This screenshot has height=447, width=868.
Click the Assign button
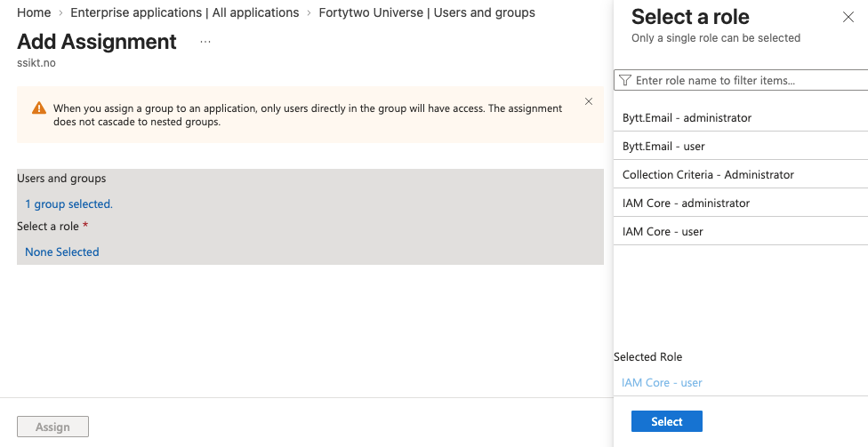pos(52,427)
